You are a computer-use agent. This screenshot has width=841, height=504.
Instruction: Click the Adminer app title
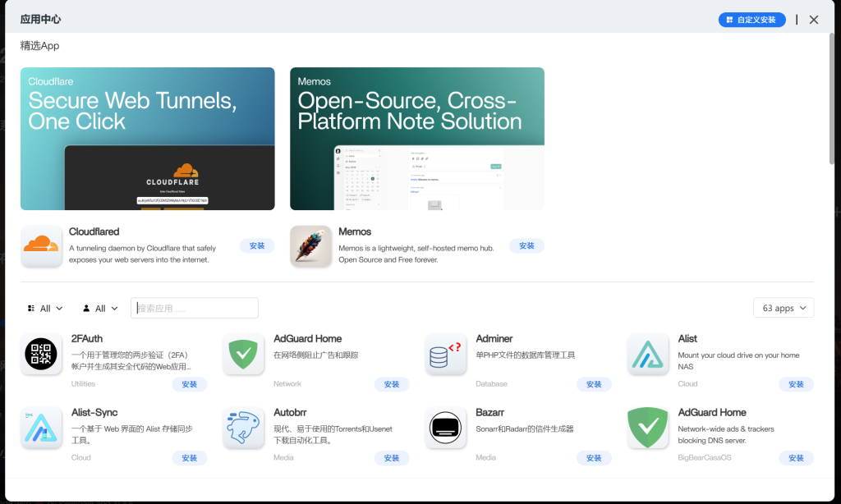(494, 339)
